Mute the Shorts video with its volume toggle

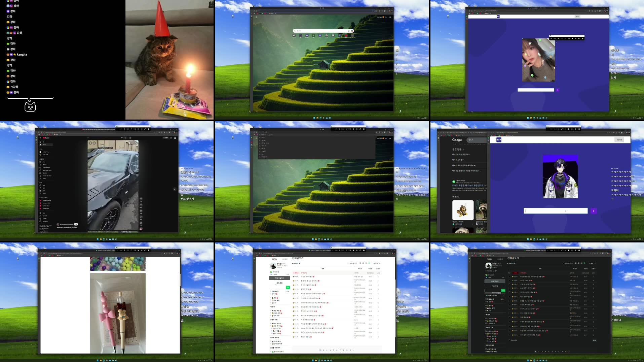[94, 143]
